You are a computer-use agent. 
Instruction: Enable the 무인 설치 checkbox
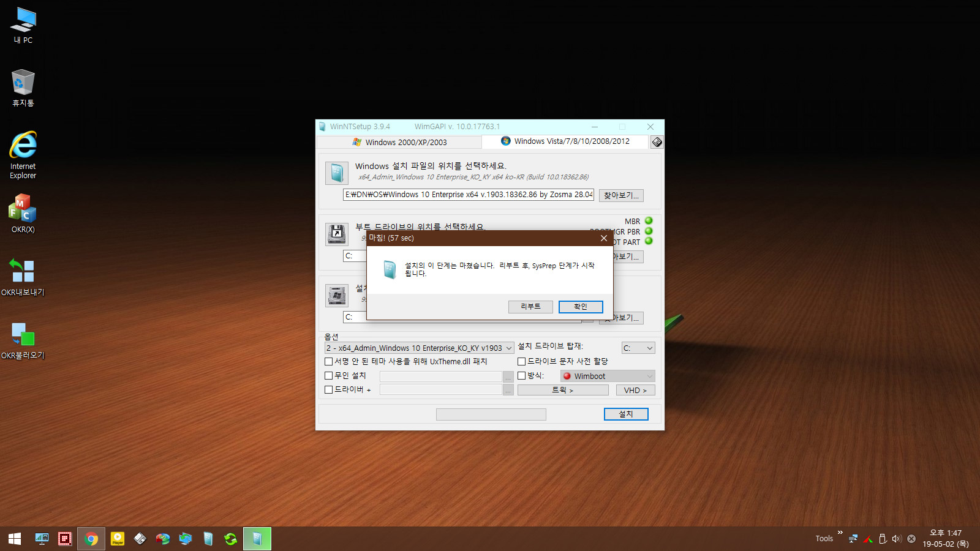pyautogui.click(x=328, y=375)
